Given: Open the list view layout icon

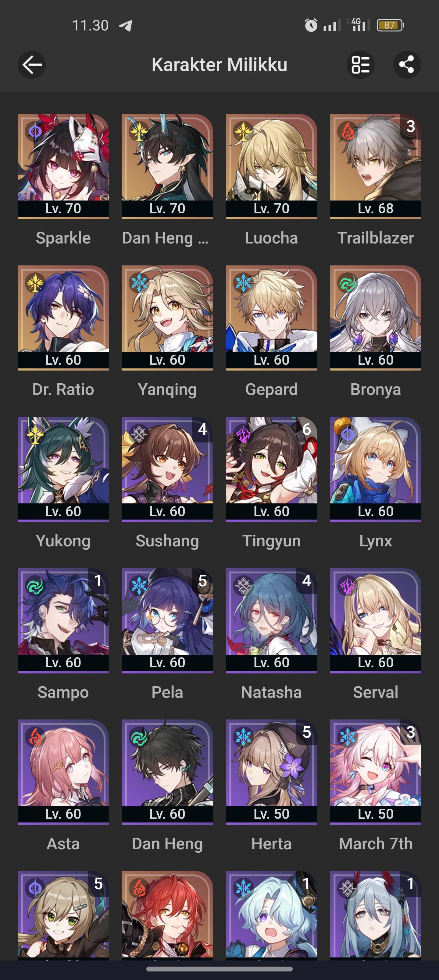Looking at the screenshot, I should [360, 65].
